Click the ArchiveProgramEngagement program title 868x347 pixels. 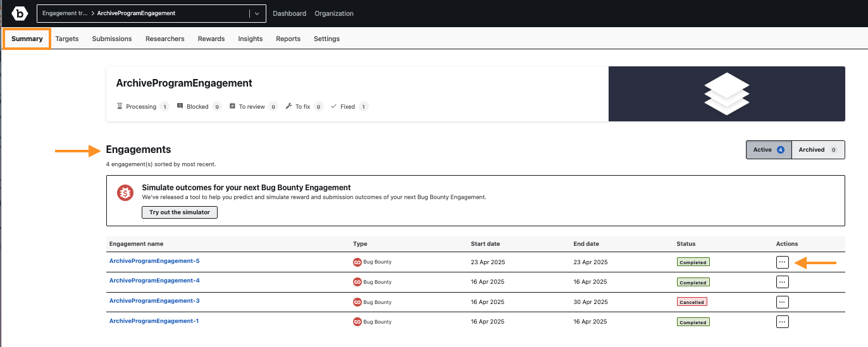pyautogui.click(x=184, y=83)
